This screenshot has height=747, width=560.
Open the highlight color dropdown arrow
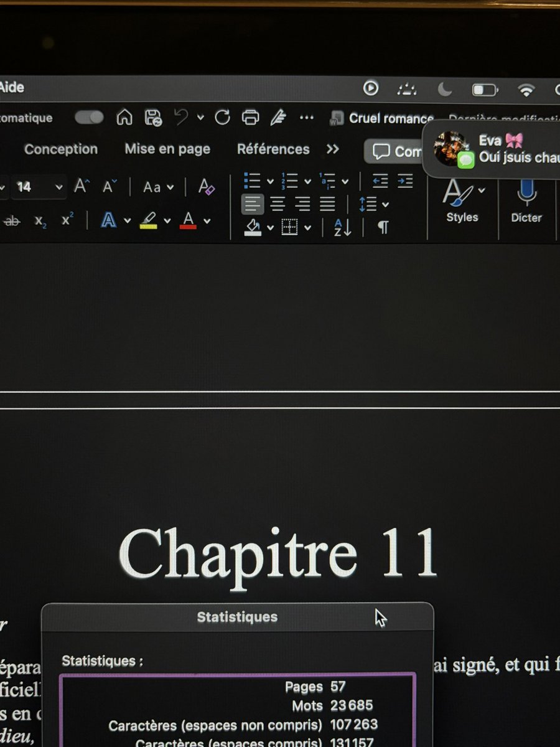(167, 220)
